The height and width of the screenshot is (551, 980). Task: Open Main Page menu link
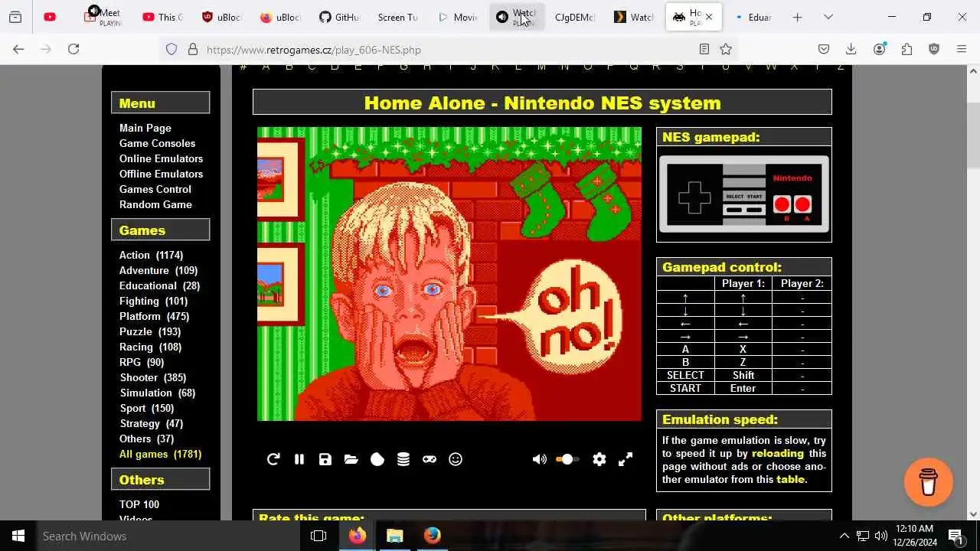(145, 128)
